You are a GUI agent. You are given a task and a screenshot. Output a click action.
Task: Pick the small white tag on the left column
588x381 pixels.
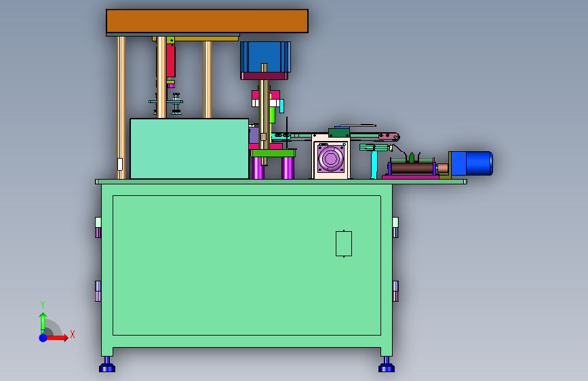coord(120,164)
